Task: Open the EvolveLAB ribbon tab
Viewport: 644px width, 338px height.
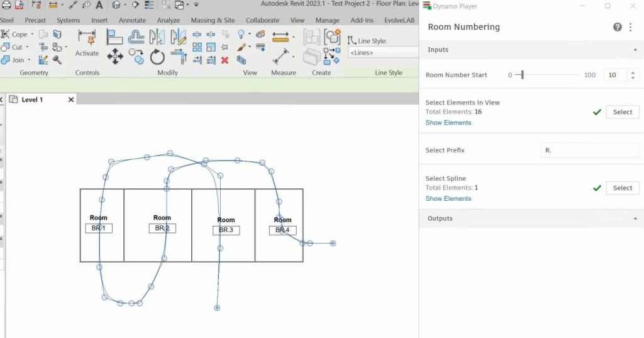Action: click(x=399, y=20)
